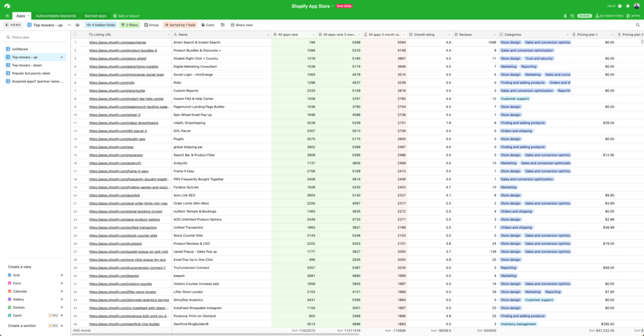Click the 4352 records count
644x336 pixels.
(x=82, y=330)
